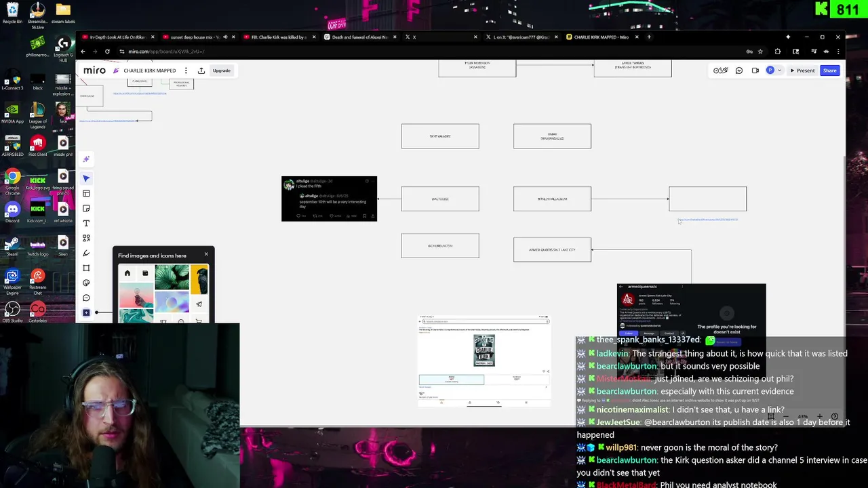Select the frame tool
Screen dimensions: 868x488
[x=86, y=268]
